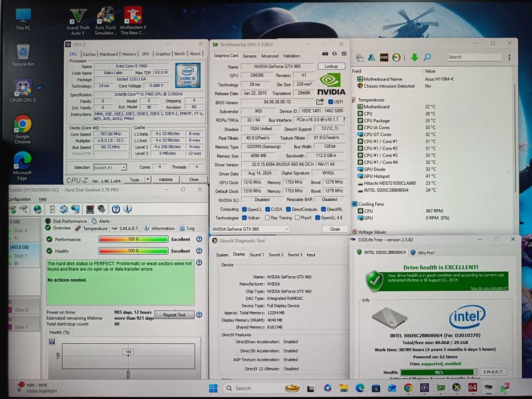Open Euro Truck Simulator desktop icon

coord(105,21)
